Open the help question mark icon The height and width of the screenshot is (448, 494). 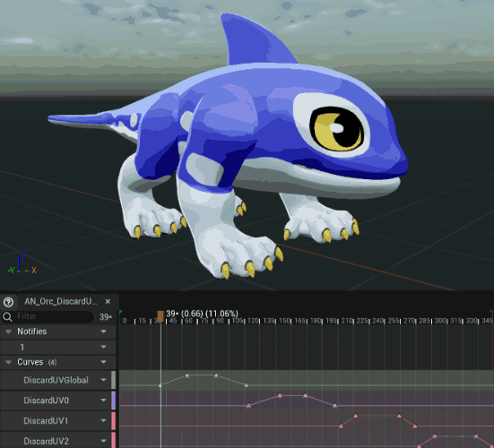click(x=8, y=302)
